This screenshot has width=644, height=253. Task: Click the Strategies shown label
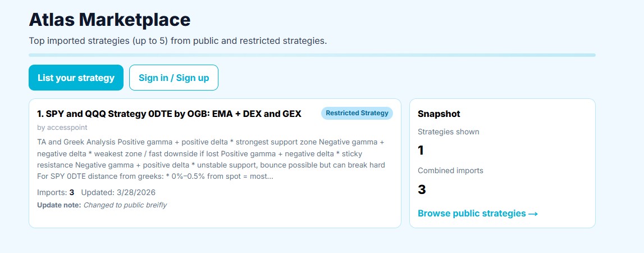pos(448,132)
